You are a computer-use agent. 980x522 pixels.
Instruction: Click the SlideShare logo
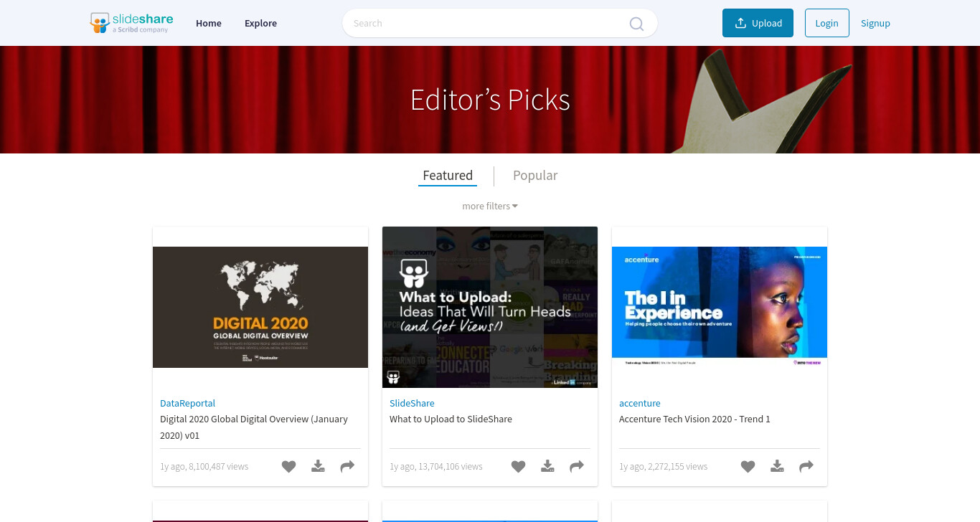coord(131,23)
